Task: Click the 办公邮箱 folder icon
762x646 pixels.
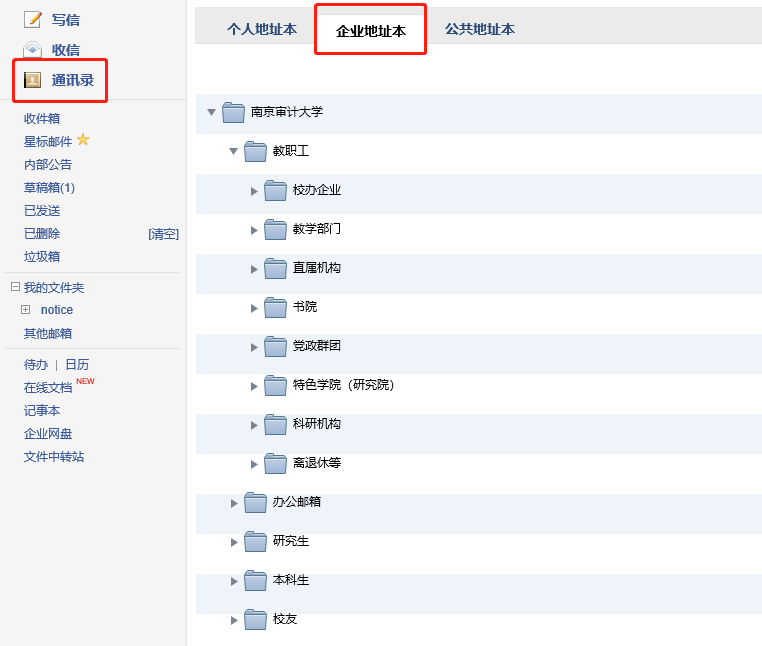Action: (x=255, y=503)
